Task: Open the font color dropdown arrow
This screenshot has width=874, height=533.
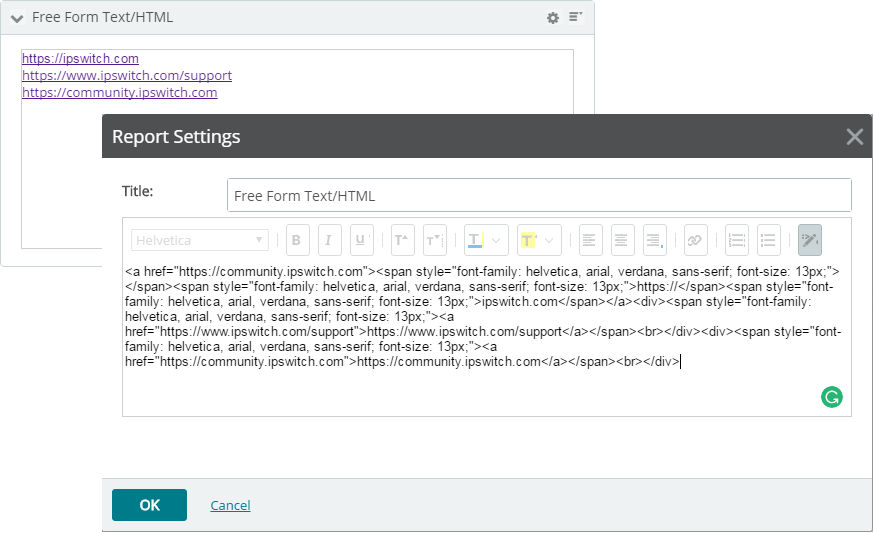Action: (x=497, y=240)
